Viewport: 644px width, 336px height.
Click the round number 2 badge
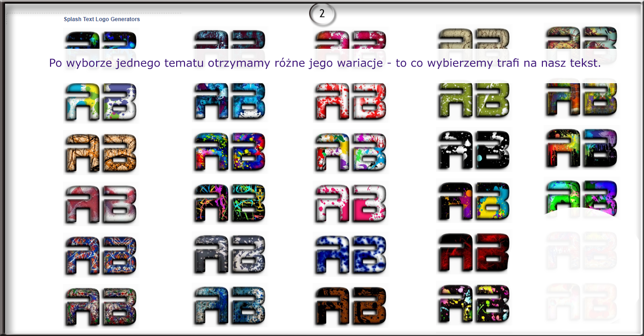322,14
